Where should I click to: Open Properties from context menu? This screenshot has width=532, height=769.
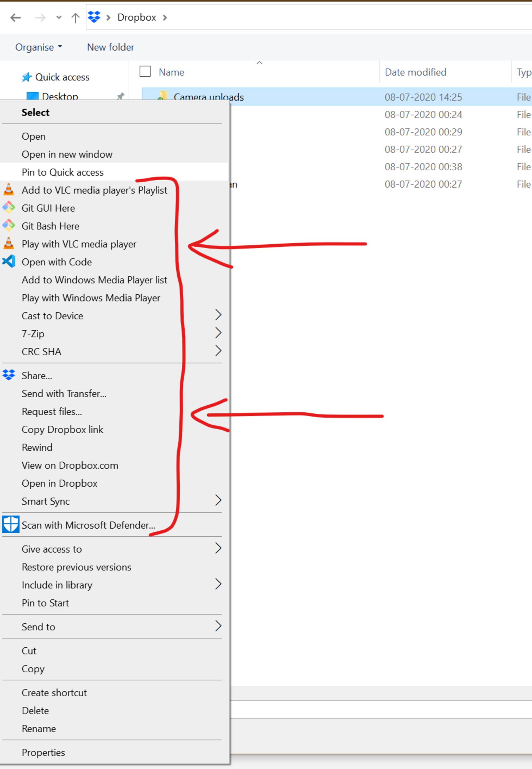(x=114, y=753)
